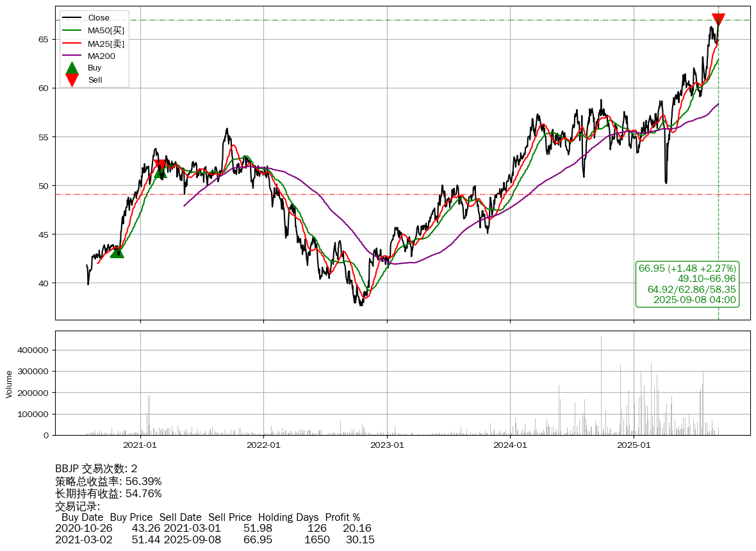Select the 2023-01 x-axis date label
Image resolution: width=756 pixels, height=551 pixels.
coord(387,445)
